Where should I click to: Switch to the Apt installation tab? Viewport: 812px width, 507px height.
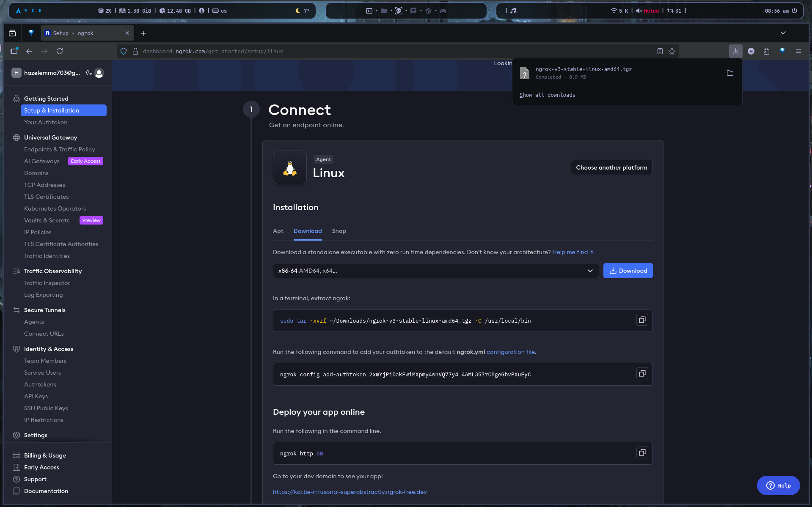(x=278, y=231)
